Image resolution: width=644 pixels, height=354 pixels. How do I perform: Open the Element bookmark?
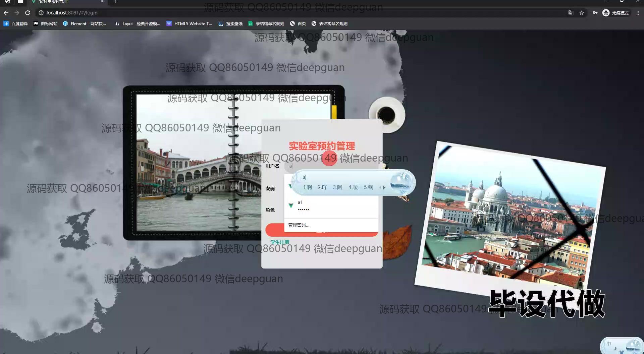point(85,23)
